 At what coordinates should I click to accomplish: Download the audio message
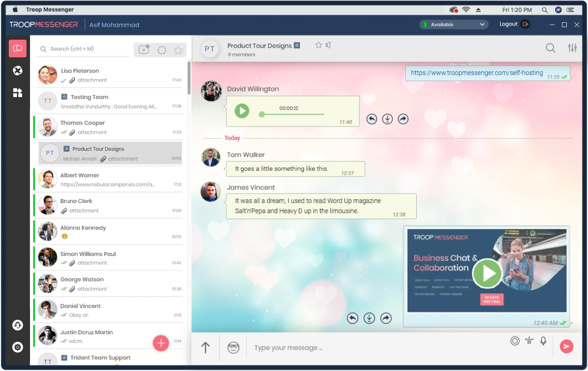387,119
